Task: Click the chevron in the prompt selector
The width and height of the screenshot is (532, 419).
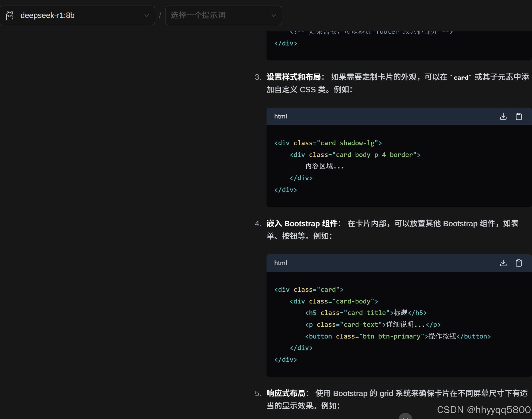Action: coord(273,16)
